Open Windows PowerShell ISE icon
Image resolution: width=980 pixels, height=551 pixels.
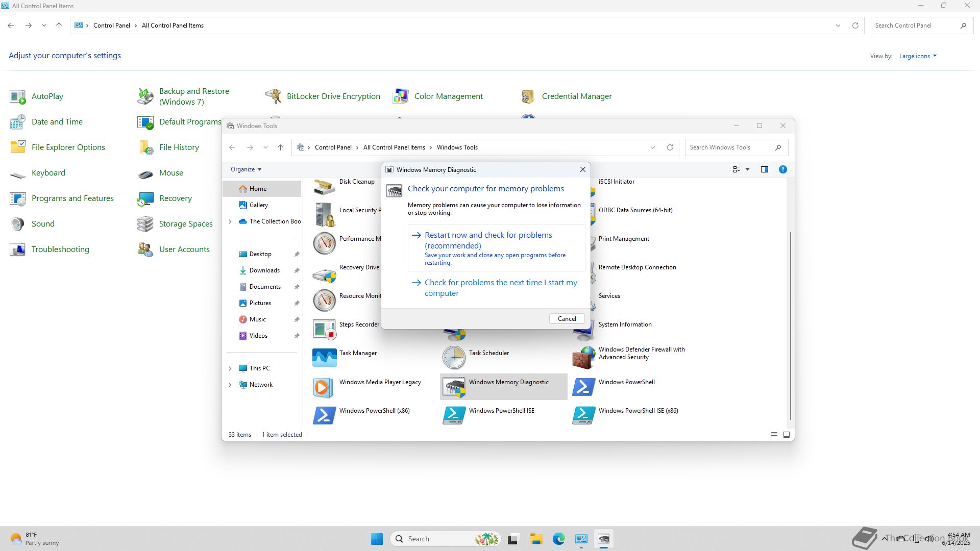[454, 415]
